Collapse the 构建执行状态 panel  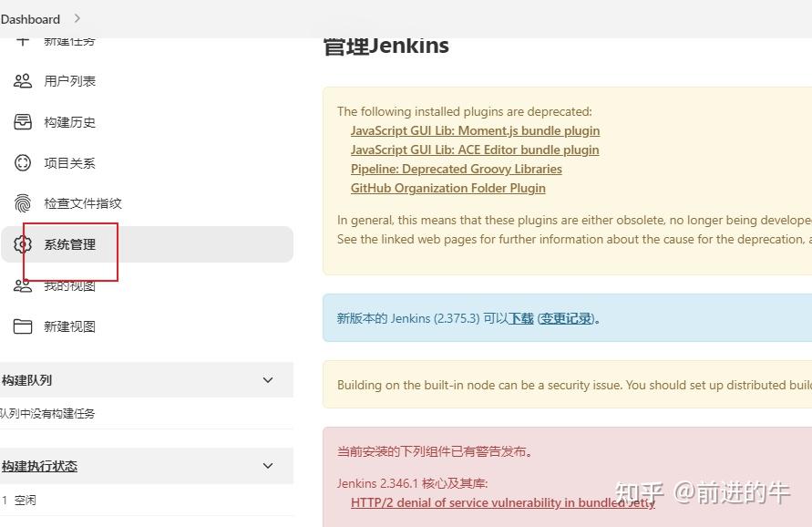[x=268, y=466]
